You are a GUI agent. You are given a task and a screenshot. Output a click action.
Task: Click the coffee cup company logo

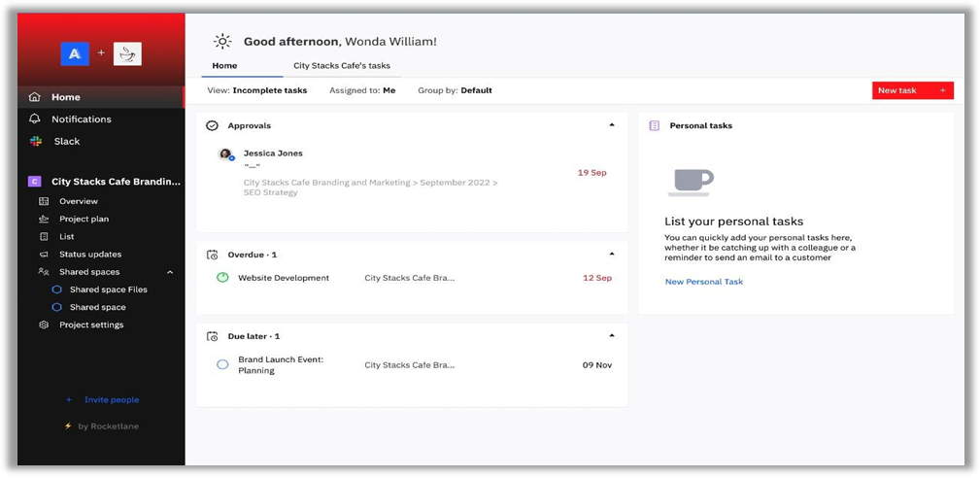pos(127,53)
